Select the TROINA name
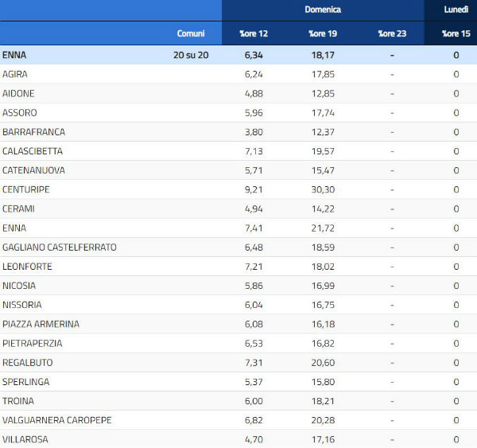Screen dimensions: 477x448 pos(18,401)
